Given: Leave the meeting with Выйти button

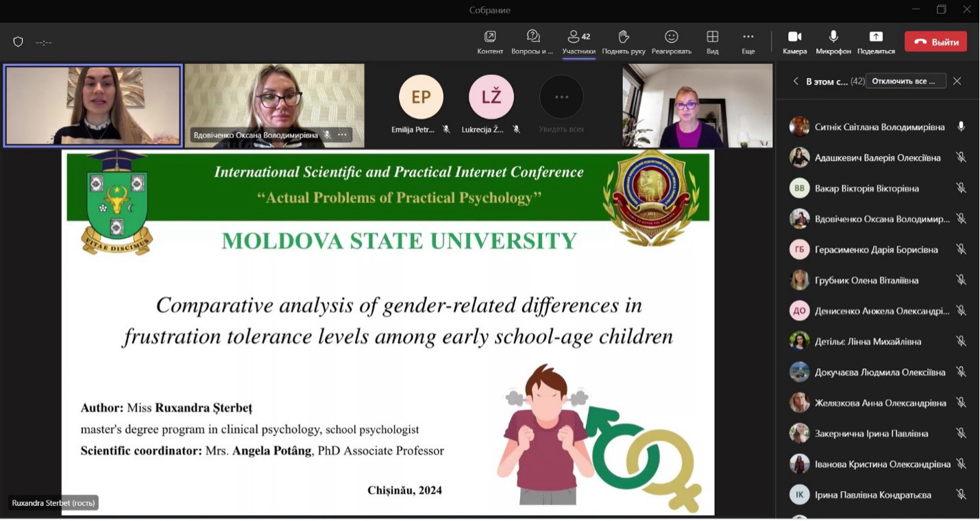Looking at the screenshot, I should [935, 42].
